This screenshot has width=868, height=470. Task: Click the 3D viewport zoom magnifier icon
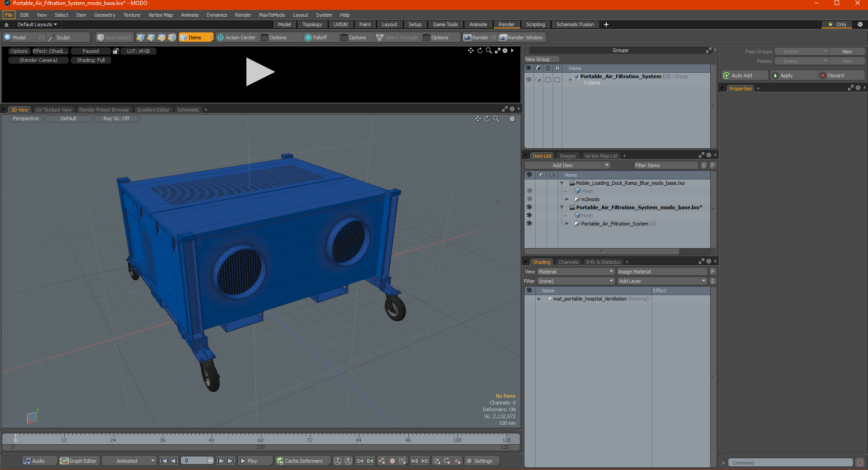tap(496, 119)
